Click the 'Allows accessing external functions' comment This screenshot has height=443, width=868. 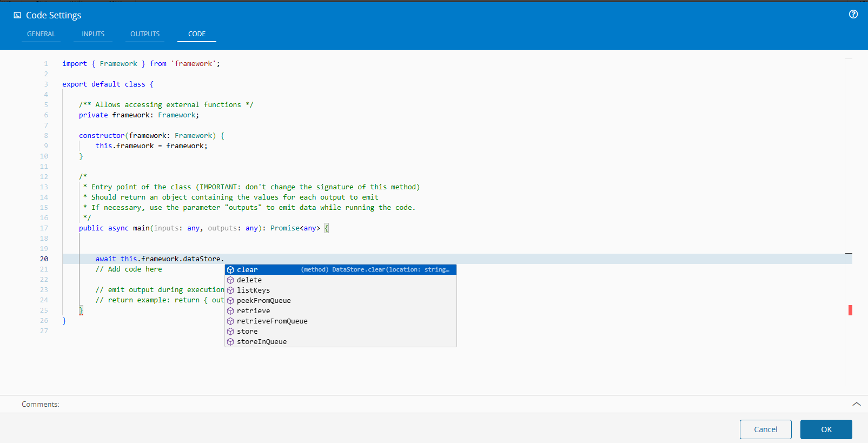(166, 105)
